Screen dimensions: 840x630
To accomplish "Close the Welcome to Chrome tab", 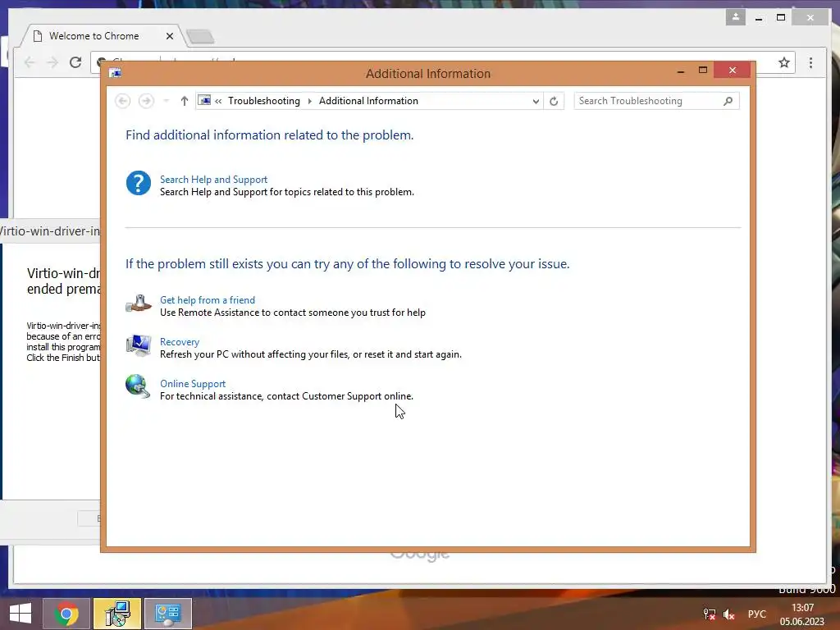I will coord(170,36).
